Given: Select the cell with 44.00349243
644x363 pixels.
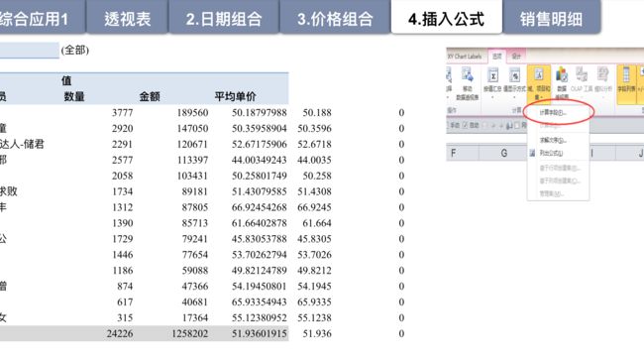Looking at the screenshot, I should tap(260, 160).
